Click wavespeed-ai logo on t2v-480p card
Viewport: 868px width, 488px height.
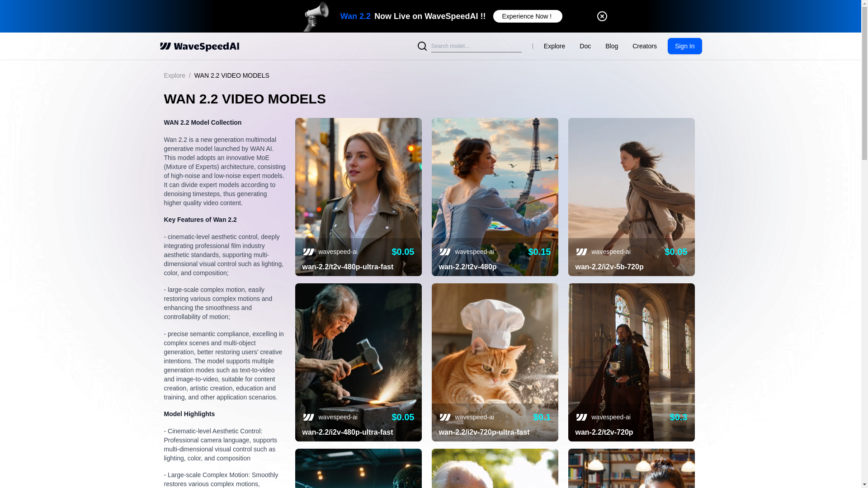point(445,252)
